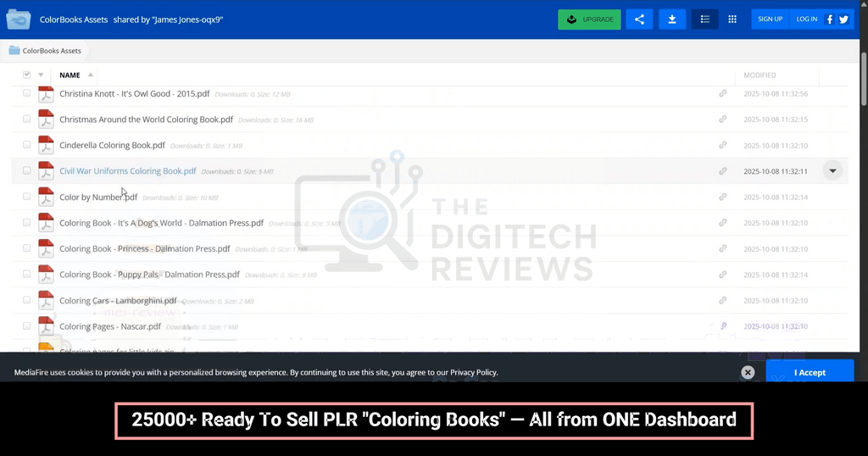The image size is (868, 456).
Task: Check the box for Princess Dalmation Press pdf
Action: (26, 248)
